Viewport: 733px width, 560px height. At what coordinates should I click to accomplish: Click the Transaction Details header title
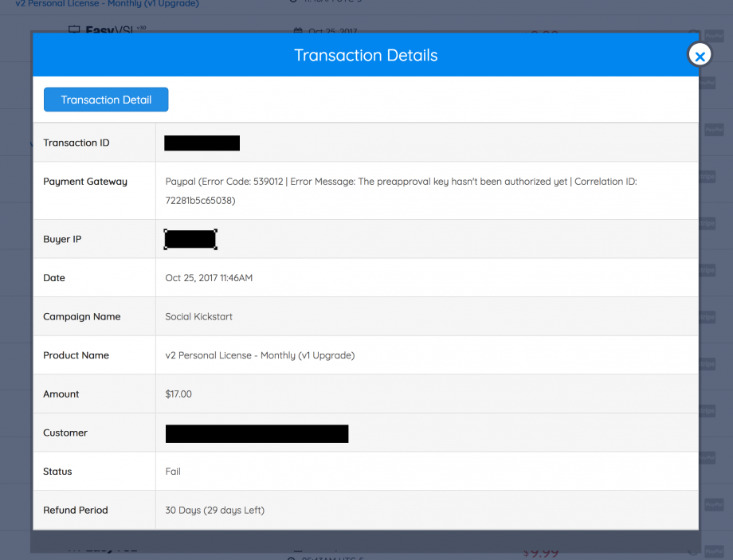pos(366,55)
